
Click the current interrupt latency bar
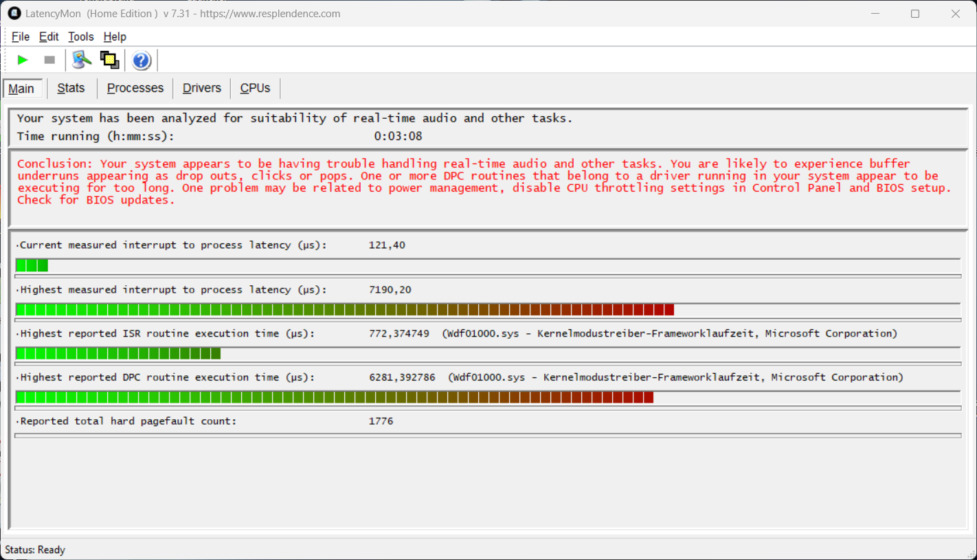487,265
